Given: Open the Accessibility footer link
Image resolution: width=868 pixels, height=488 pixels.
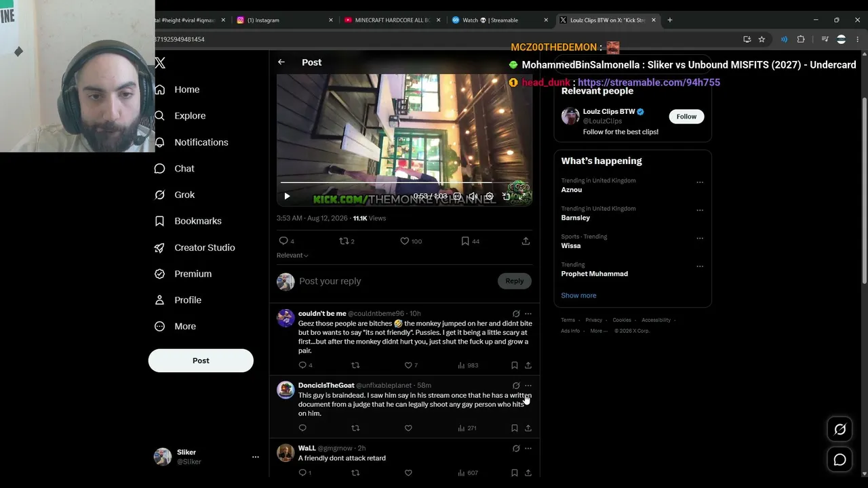Looking at the screenshot, I should [x=656, y=320].
